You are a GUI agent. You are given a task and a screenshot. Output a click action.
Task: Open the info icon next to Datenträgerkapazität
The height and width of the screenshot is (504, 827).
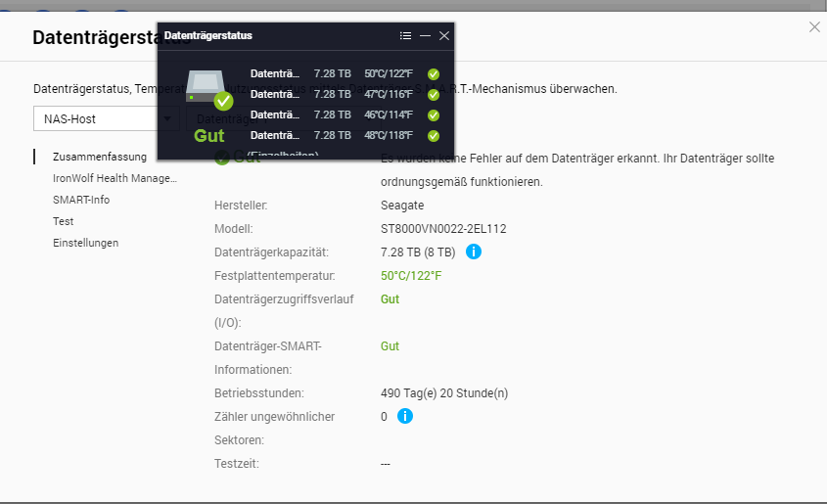474,252
